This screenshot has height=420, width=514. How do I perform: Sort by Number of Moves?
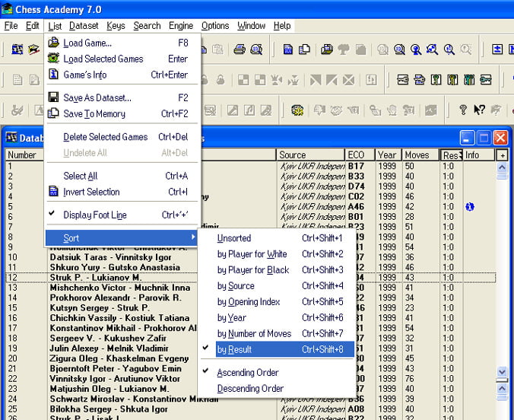coord(278,333)
